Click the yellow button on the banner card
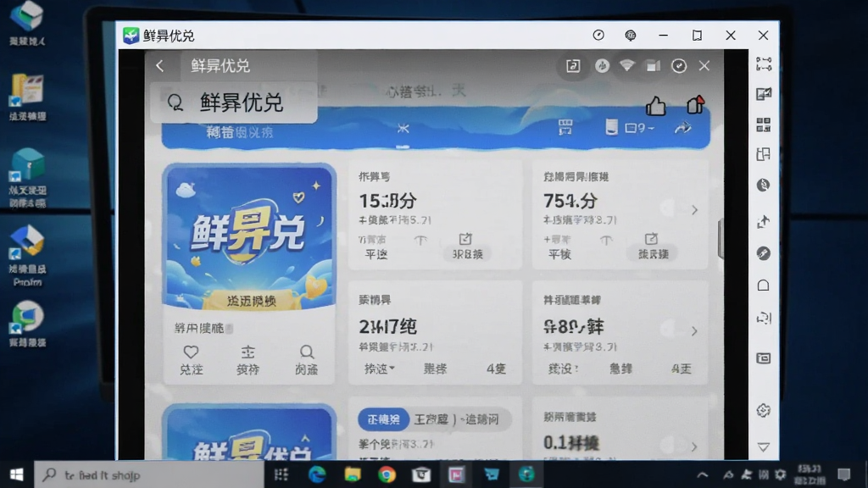The image size is (868, 488). tap(252, 301)
